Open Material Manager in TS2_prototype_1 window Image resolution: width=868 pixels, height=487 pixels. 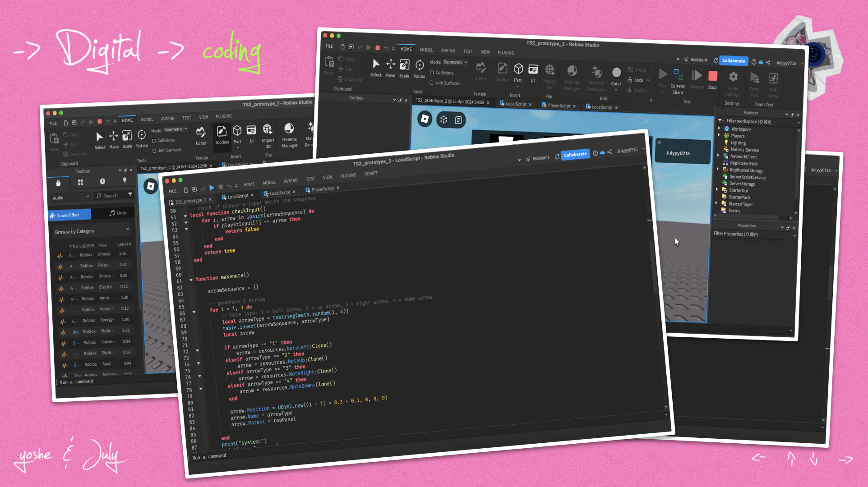tap(289, 135)
